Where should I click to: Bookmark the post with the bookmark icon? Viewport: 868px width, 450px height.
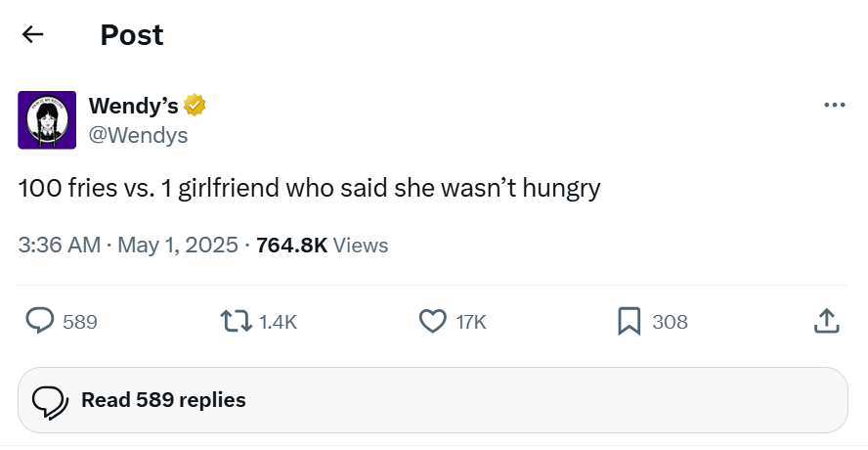pos(629,321)
